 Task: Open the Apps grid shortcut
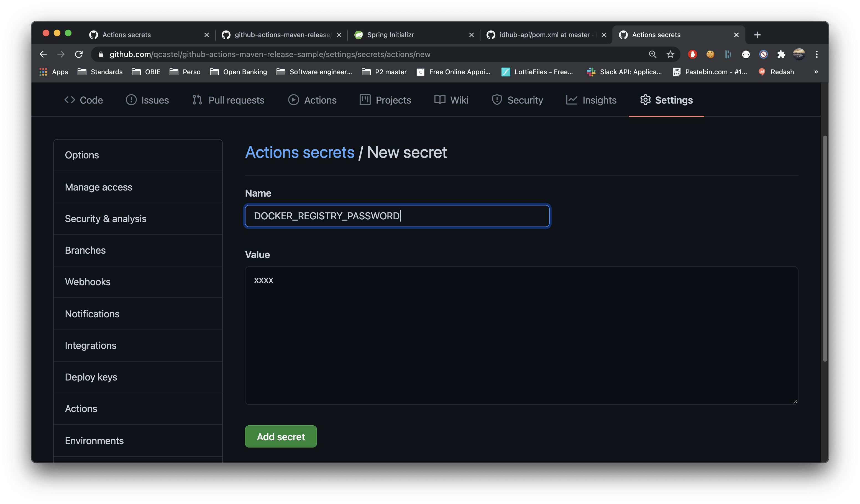point(53,72)
